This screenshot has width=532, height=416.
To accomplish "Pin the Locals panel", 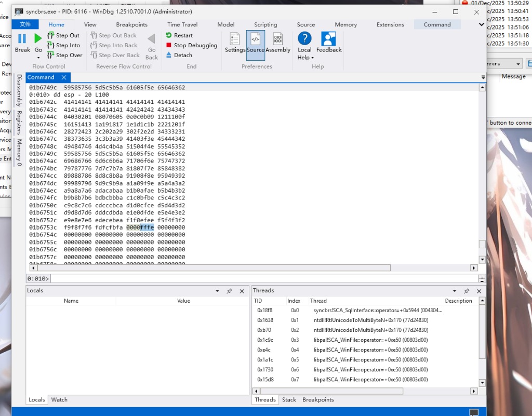I will point(229,291).
